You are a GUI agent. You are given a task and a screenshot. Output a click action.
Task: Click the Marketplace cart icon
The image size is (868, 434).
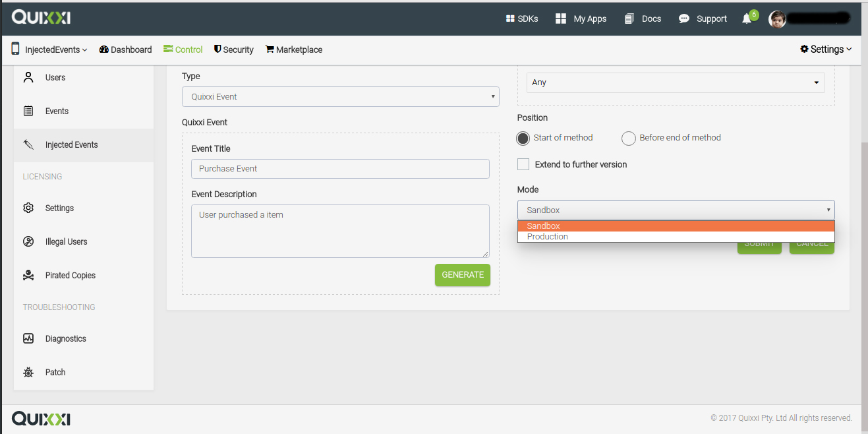(x=270, y=49)
